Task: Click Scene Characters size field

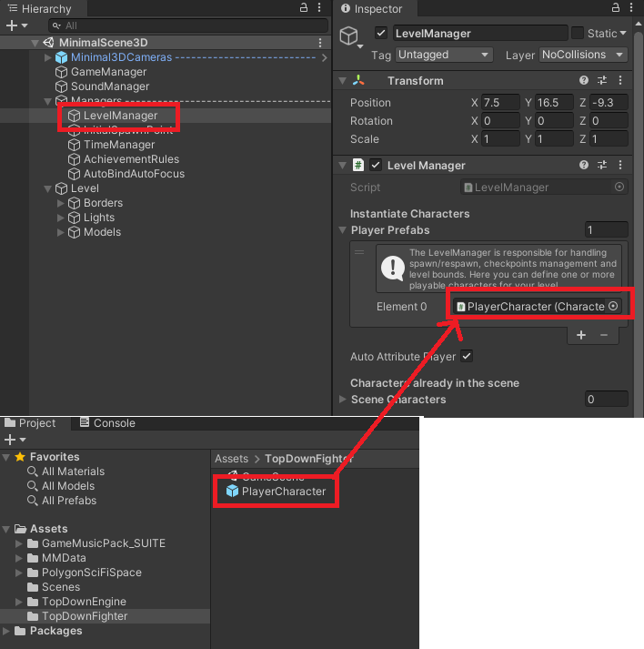Action: [x=607, y=400]
